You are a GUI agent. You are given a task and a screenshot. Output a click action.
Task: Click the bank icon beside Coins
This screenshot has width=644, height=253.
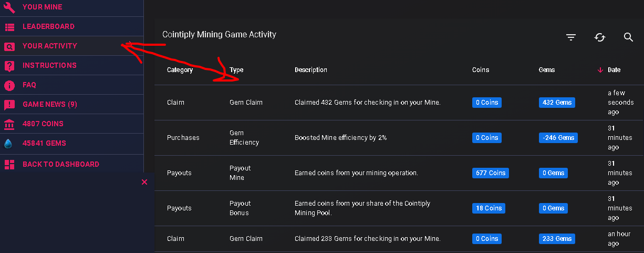click(x=9, y=124)
